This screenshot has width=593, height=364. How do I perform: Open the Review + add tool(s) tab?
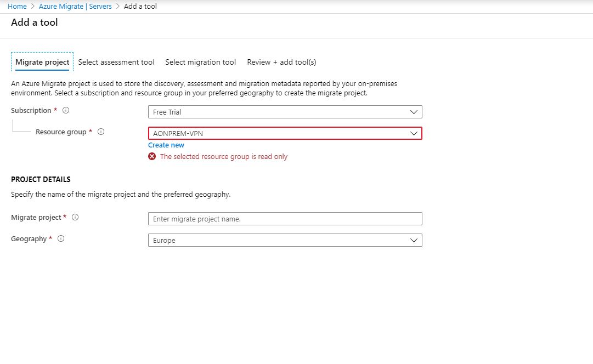pyautogui.click(x=281, y=62)
